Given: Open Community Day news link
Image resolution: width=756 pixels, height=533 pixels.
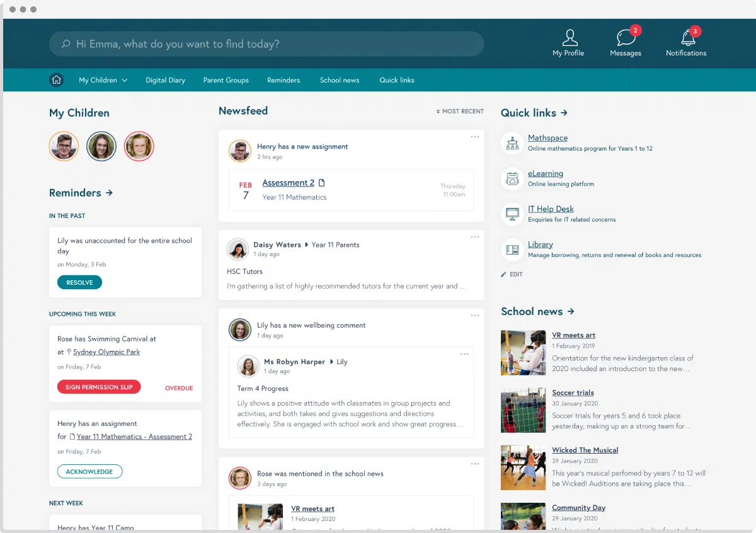Looking at the screenshot, I should click(x=578, y=507).
